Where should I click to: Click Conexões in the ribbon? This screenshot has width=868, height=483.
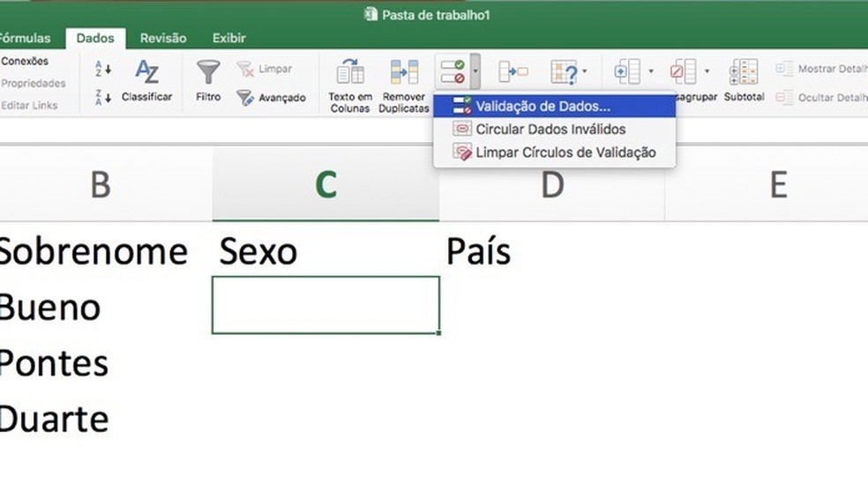[x=25, y=62]
